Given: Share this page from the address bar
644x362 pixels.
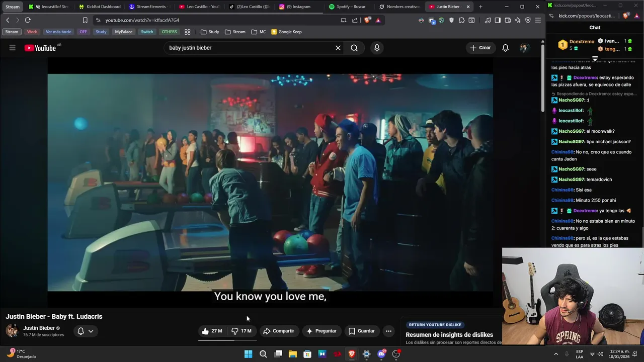Looking at the screenshot, I should [x=355, y=20].
